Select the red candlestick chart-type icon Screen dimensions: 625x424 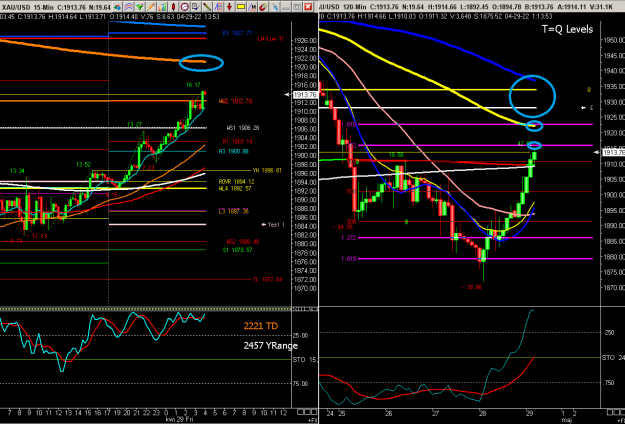tap(173, 7)
